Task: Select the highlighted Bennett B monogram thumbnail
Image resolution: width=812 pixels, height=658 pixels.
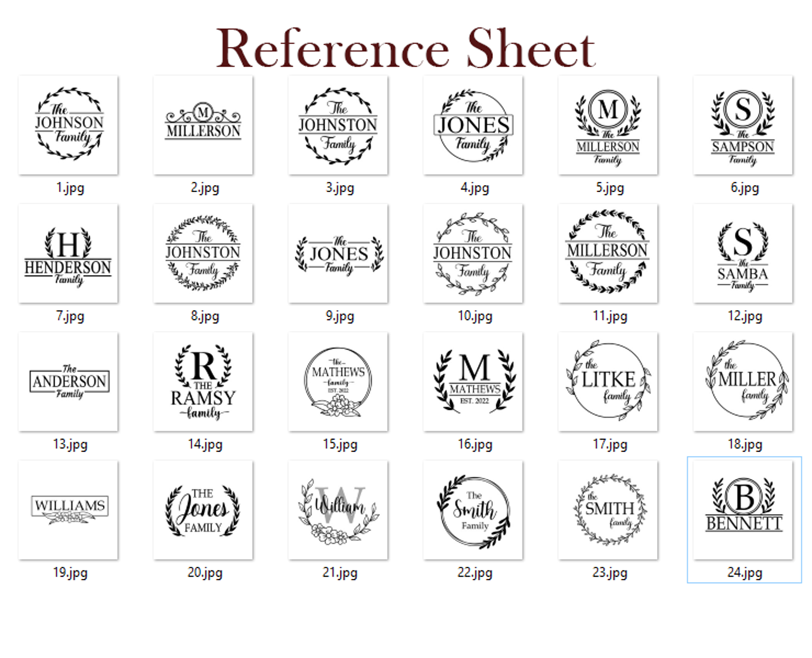Action: pos(743,510)
